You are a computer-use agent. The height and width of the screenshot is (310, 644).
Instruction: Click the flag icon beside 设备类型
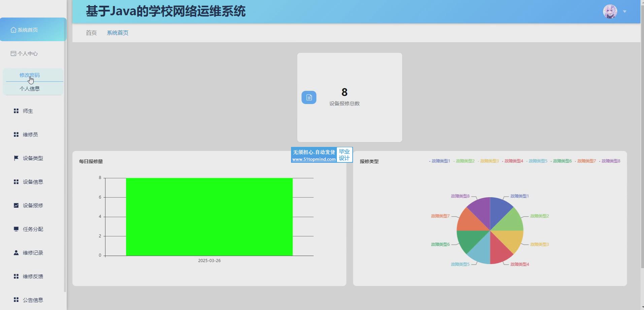16,158
